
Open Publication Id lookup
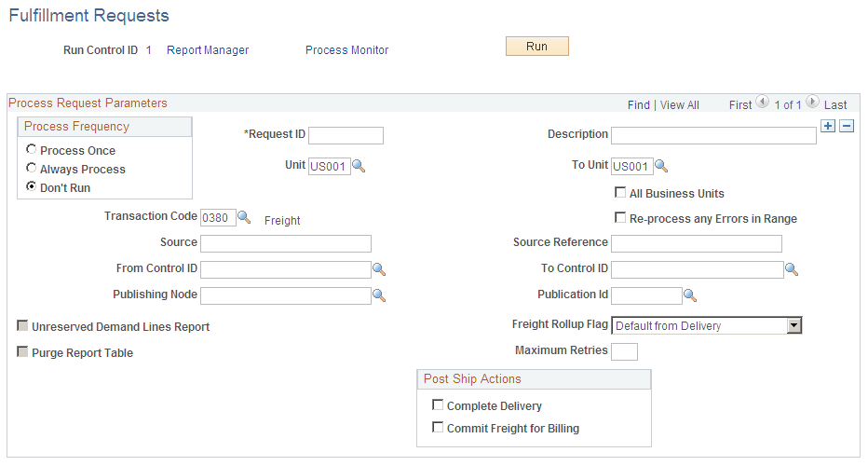[x=690, y=295]
